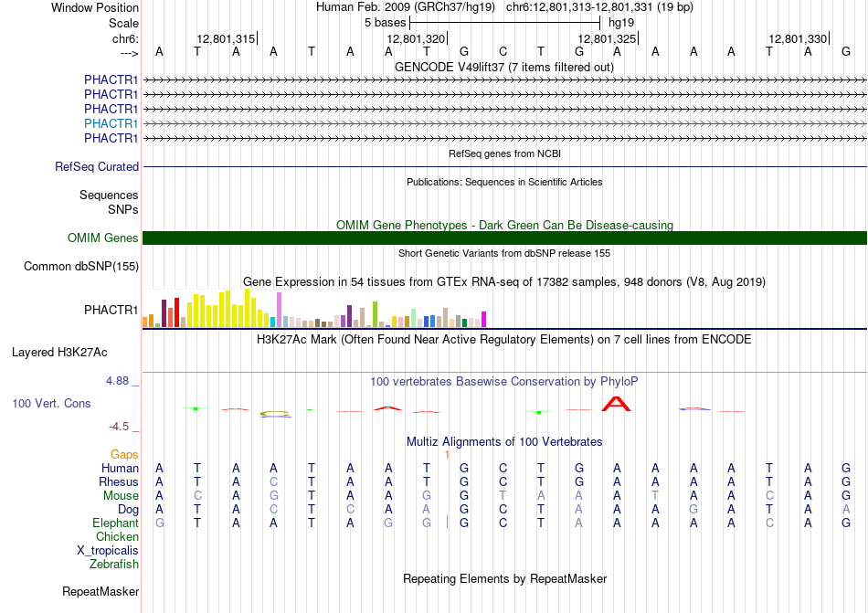Click the orange gap marker in Gaps row

[448, 455]
